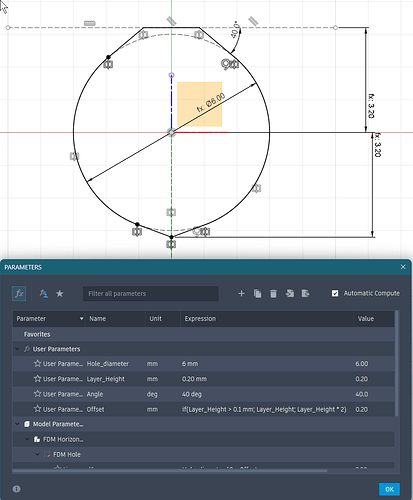The image size is (413, 500).
Task: Open the Parameter column header dropdown
Action: tap(81, 319)
